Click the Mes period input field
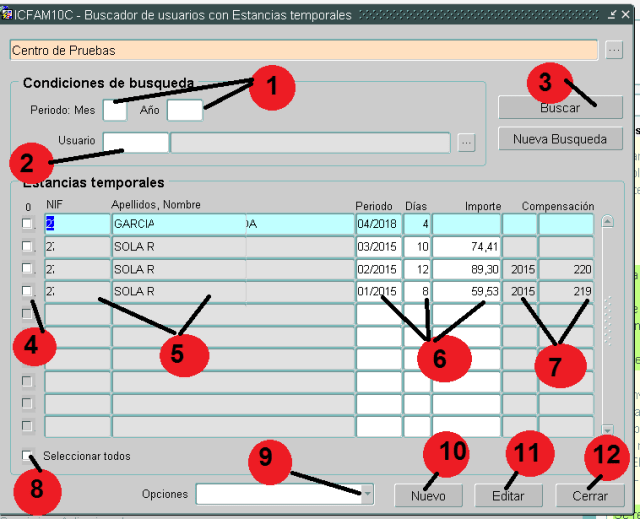 tap(115, 110)
